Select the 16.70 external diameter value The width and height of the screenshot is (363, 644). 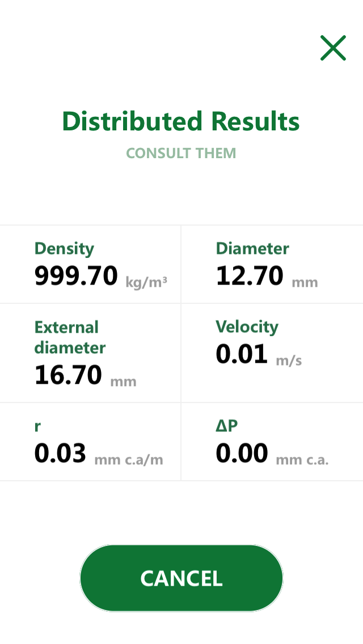[68, 374]
